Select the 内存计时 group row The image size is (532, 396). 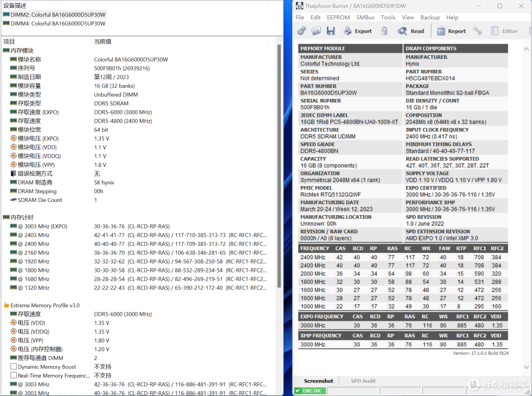coord(18,217)
